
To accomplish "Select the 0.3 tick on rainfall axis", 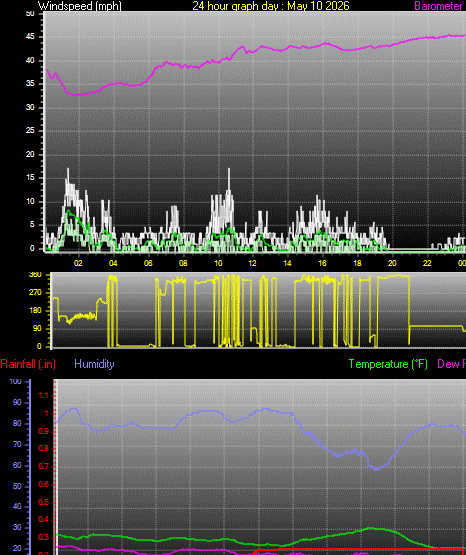I will 44,537.
